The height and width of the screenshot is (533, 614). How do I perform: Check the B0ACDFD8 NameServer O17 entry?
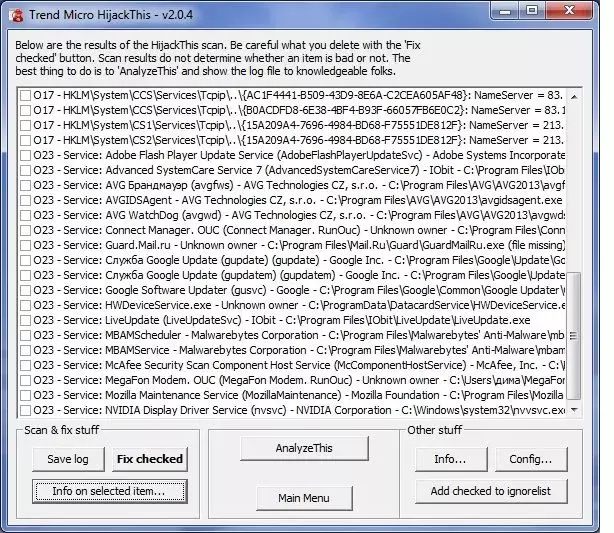tap(25, 110)
